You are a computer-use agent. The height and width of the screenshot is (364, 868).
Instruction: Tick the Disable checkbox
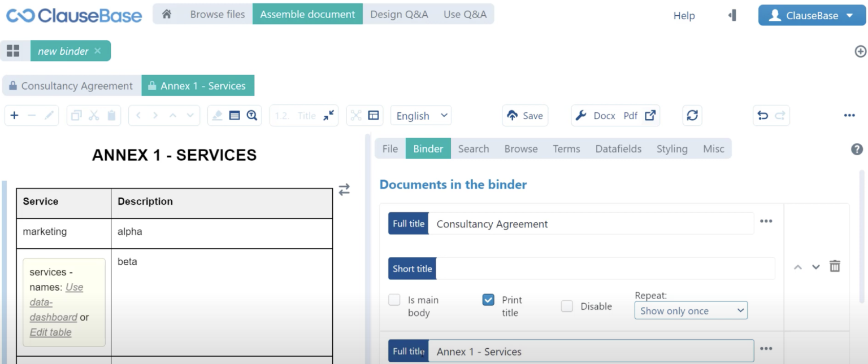pyautogui.click(x=567, y=306)
